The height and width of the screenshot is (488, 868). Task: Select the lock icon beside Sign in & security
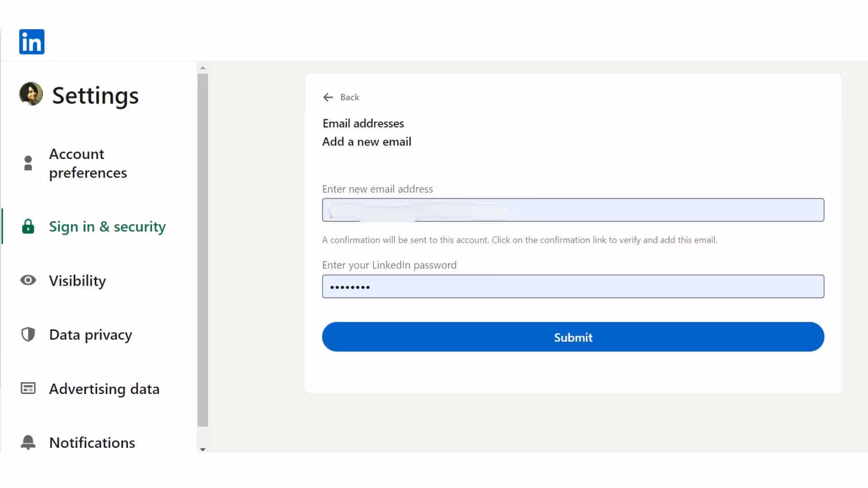click(28, 226)
